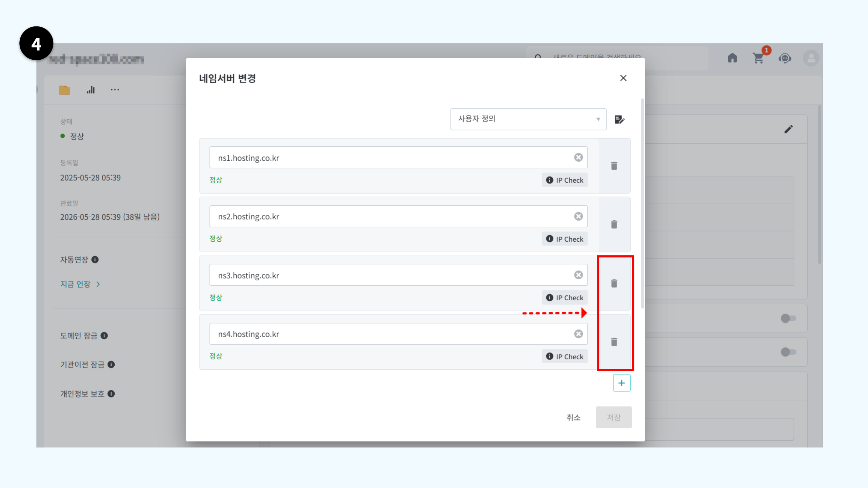This screenshot has width=868, height=488.
Task: Remove ns1.hosting.co.kr using trash icon
Action: 614,166
